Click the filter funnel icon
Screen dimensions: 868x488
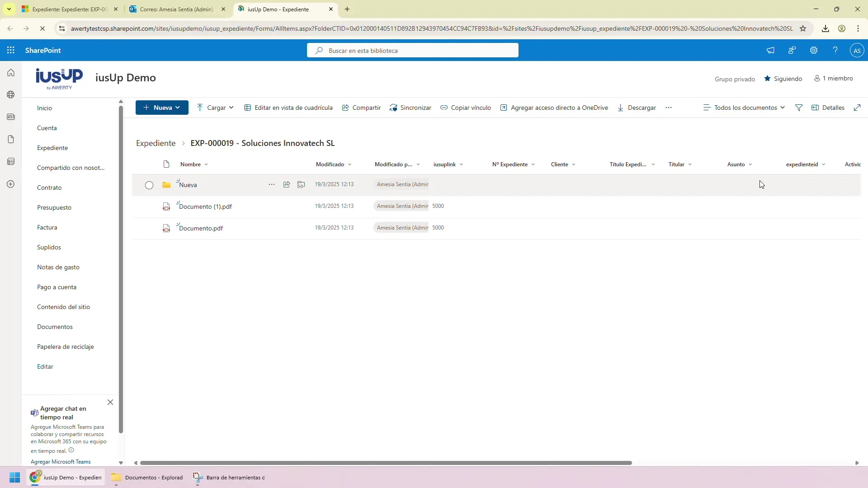(x=799, y=108)
